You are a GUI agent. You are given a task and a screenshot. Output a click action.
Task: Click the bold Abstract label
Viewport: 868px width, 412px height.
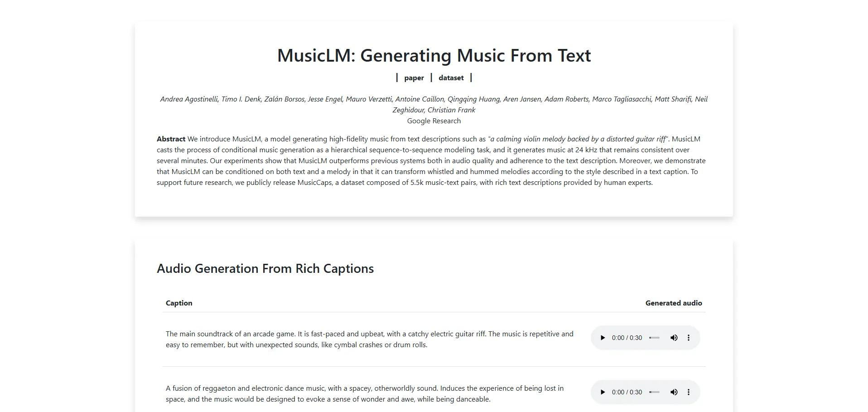pos(171,139)
